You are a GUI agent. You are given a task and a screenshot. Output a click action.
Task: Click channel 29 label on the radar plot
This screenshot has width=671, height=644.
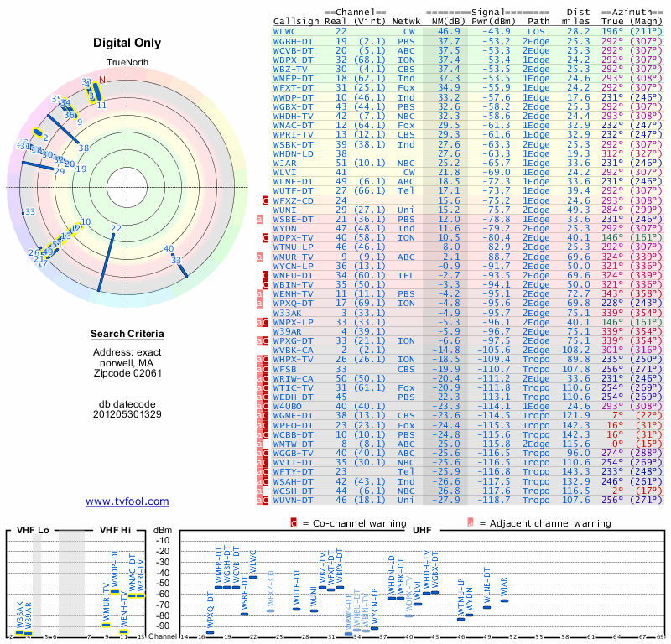(x=60, y=171)
